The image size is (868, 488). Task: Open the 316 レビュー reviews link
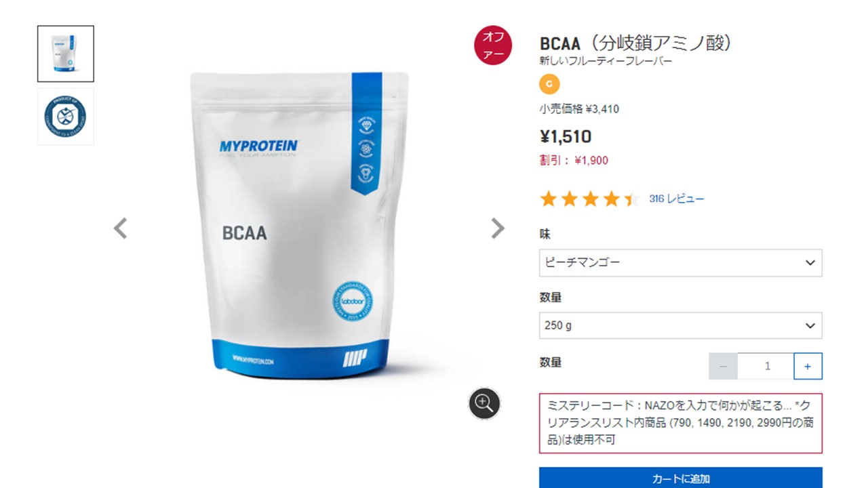pyautogui.click(x=676, y=199)
